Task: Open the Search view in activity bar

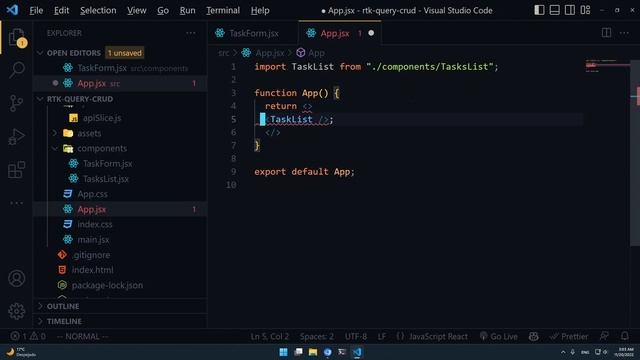Action: click(17, 70)
